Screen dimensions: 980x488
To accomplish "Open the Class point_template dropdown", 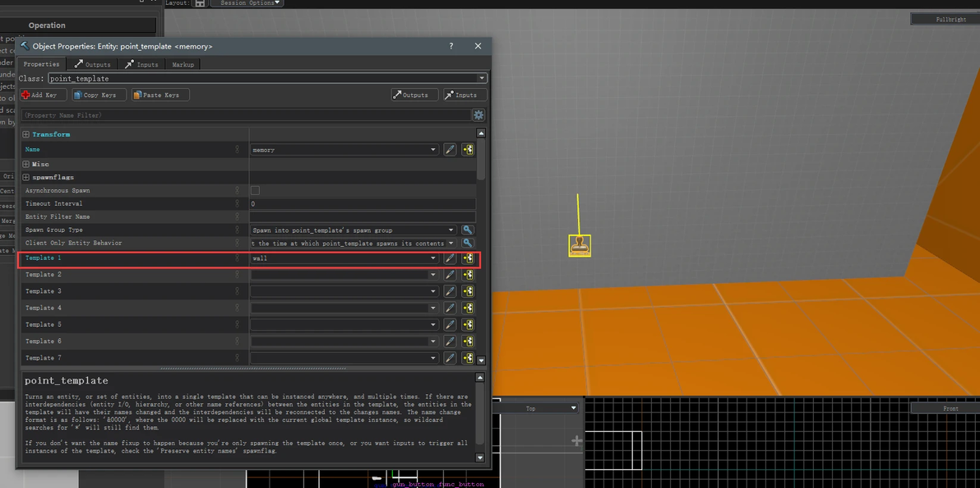I will point(482,78).
